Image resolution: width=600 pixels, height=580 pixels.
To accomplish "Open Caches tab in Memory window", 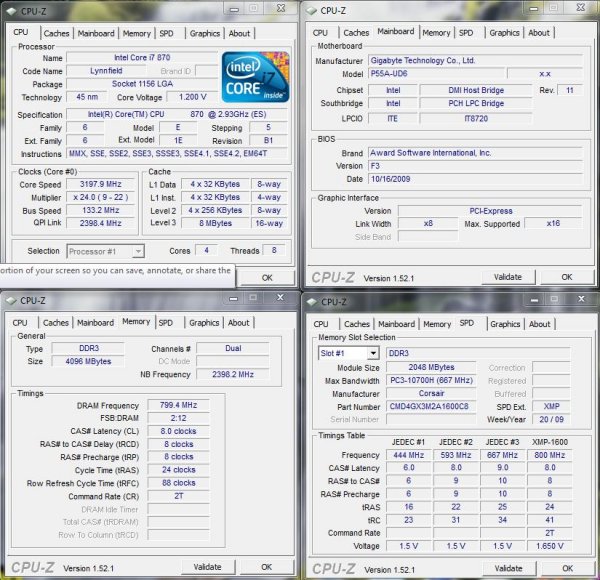I will (x=56, y=323).
